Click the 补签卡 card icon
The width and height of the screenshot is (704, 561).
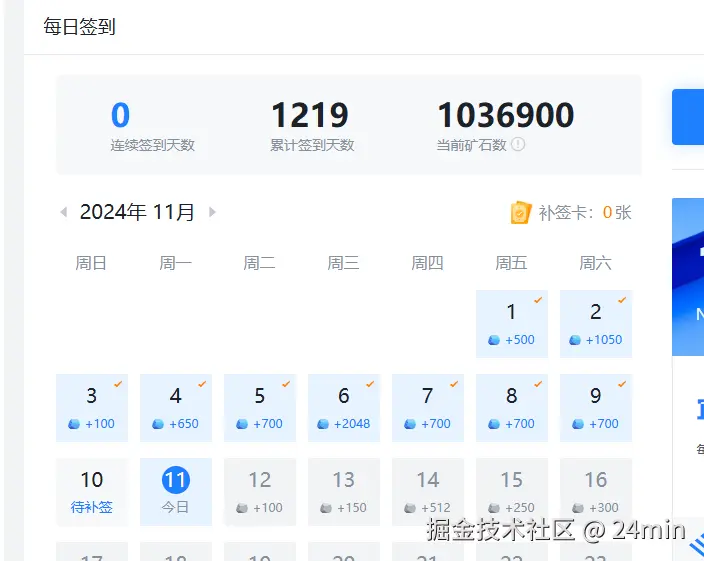click(x=520, y=212)
